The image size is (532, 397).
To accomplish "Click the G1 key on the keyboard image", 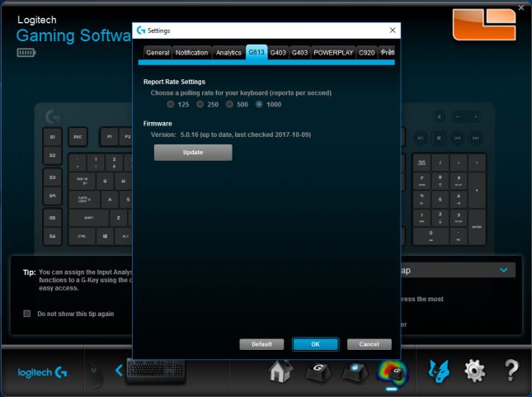I will [52, 137].
